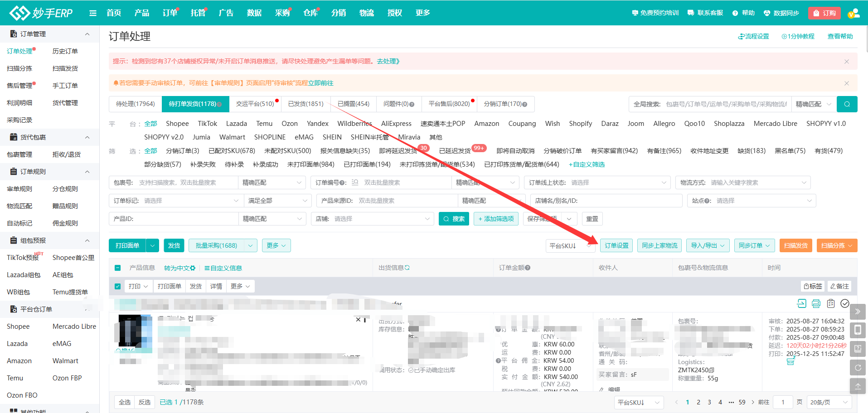Open the 订单标记 select dropdown
The image size is (868, 413).
[x=176, y=201]
